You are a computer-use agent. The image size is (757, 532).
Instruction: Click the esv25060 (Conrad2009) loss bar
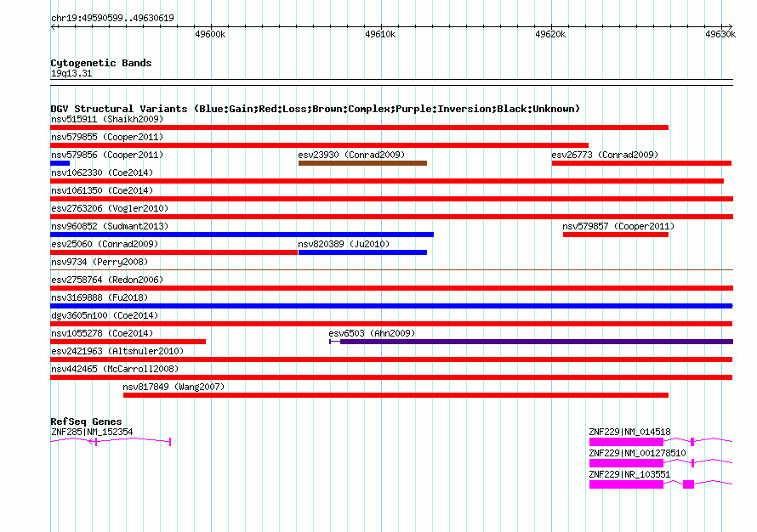(x=174, y=252)
